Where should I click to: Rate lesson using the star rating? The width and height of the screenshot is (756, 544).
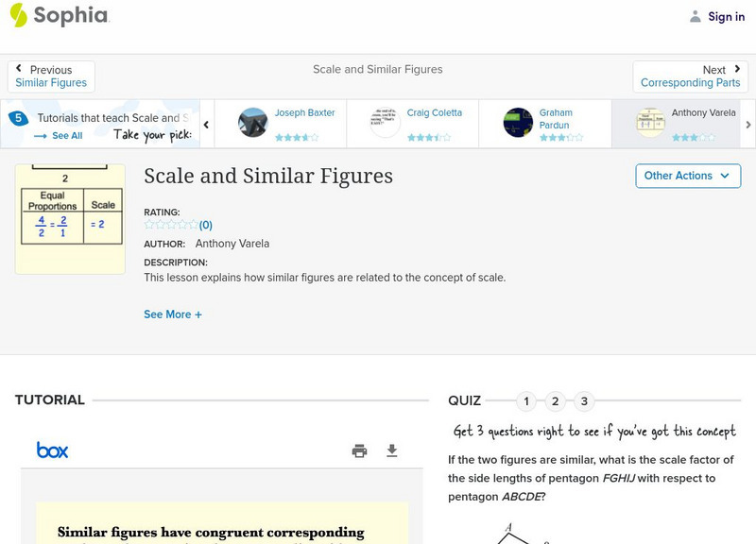point(170,225)
